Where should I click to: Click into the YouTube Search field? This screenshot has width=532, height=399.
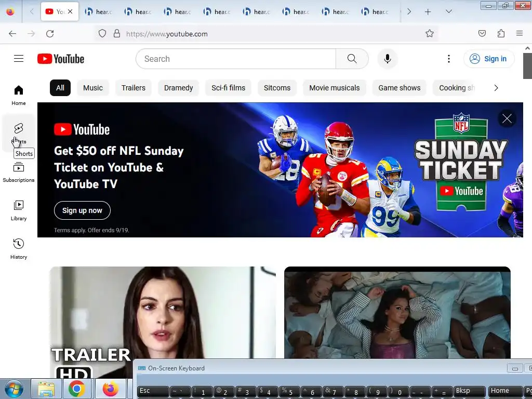pyautogui.click(x=236, y=59)
